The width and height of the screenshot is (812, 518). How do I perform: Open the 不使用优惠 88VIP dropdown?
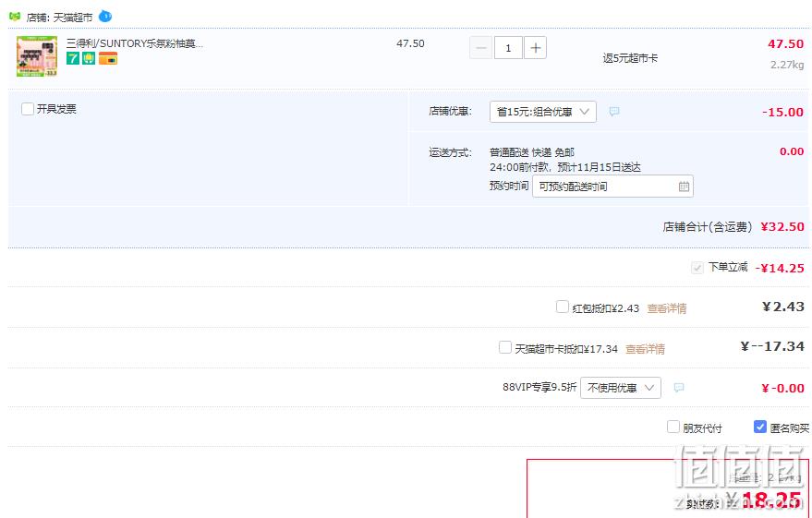[621, 388]
